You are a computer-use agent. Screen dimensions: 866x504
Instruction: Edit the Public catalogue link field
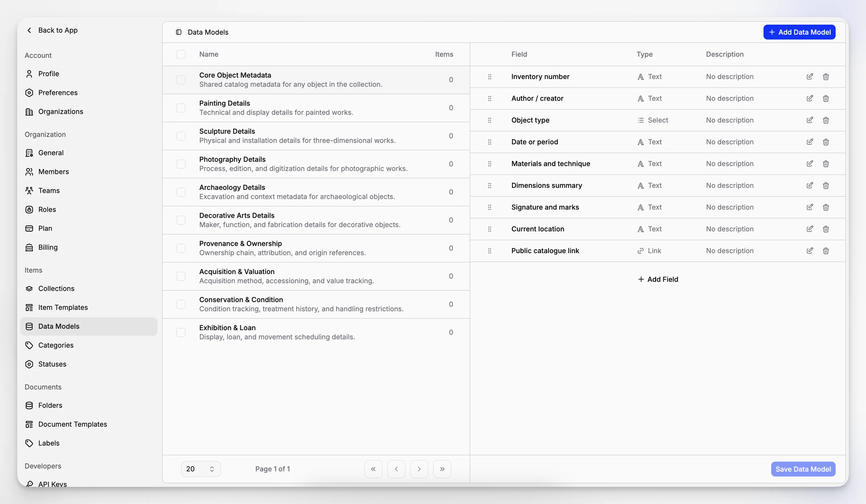point(810,251)
